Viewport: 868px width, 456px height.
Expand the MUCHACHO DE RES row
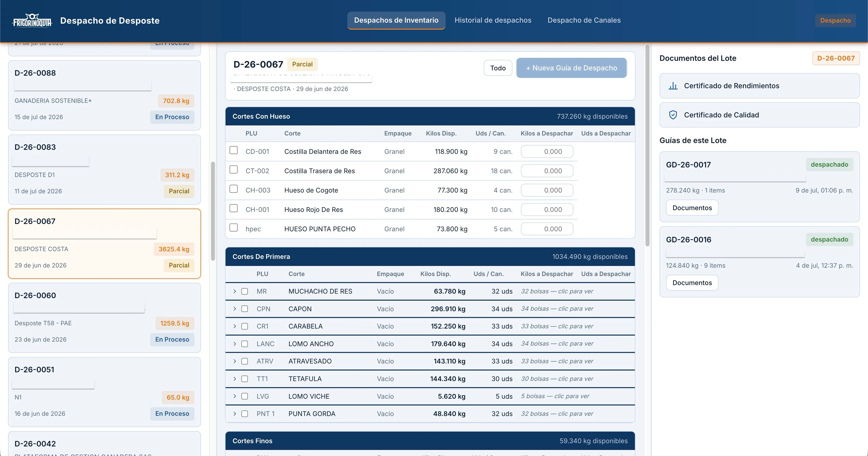[235, 291]
